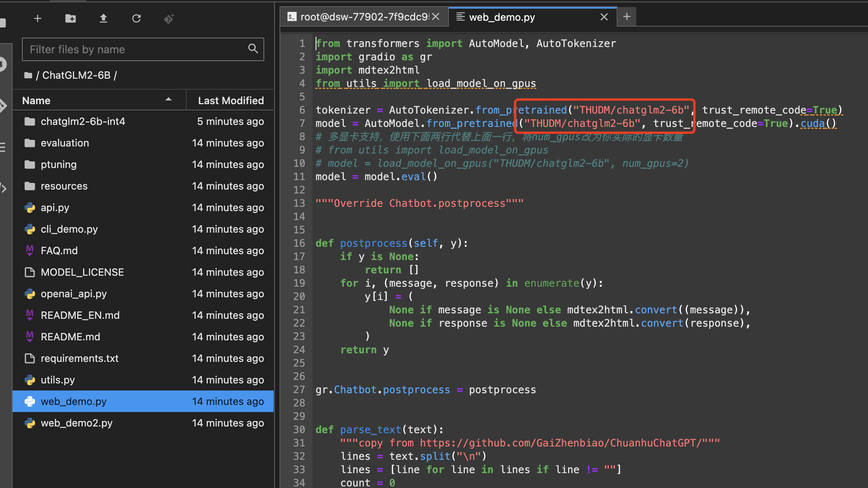Open a new tab with plus button
This screenshot has height=488, width=868.
627,17
